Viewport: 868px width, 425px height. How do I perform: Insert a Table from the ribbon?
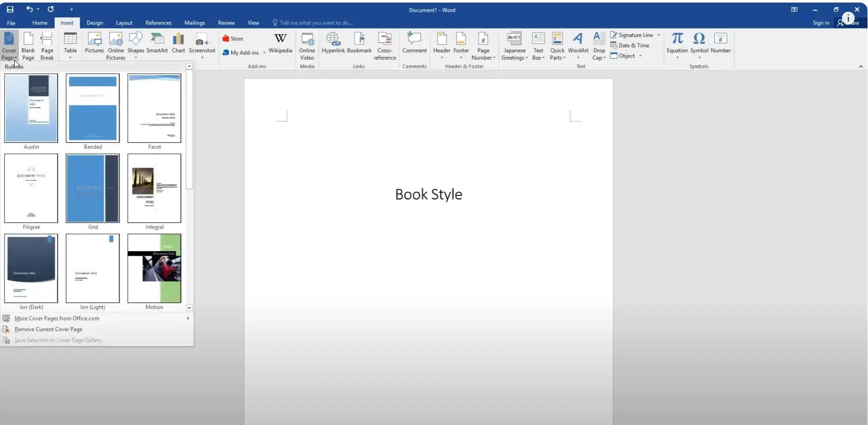click(70, 44)
